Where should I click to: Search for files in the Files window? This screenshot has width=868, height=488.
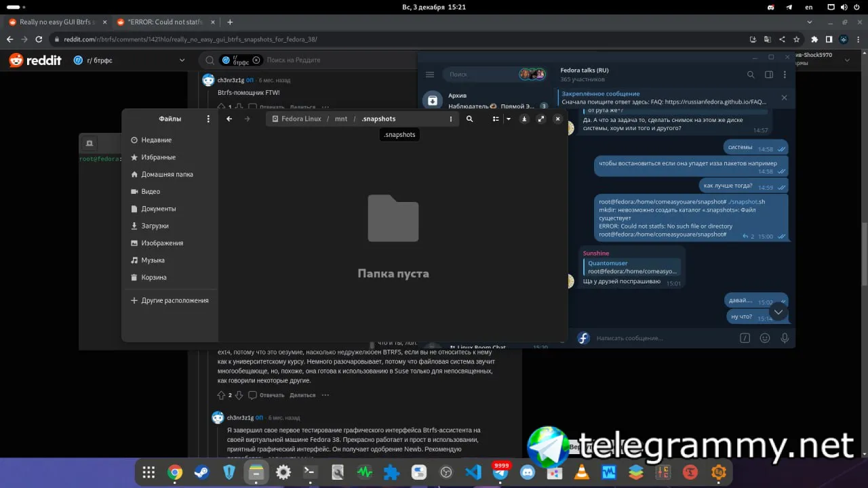pyautogui.click(x=469, y=119)
